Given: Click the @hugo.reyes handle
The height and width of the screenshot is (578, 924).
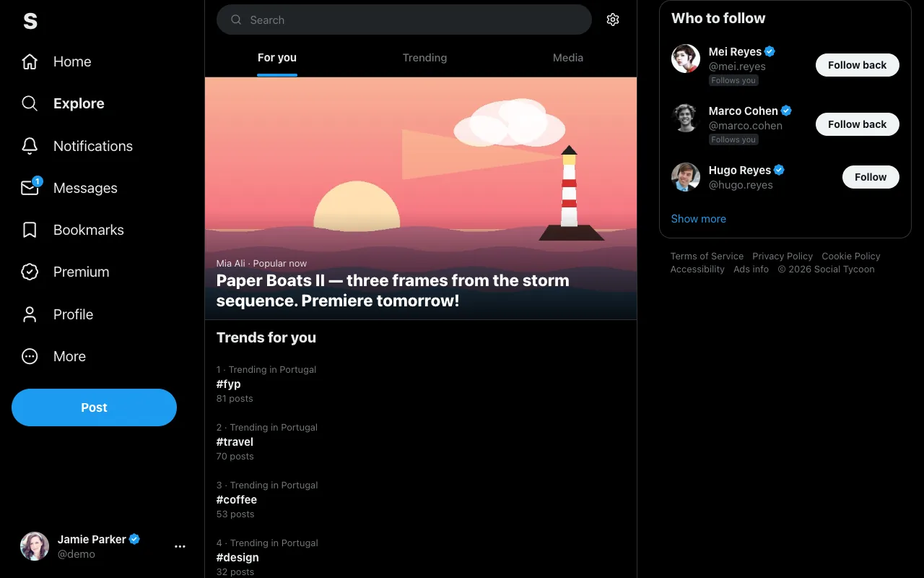Looking at the screenshot, I should pyautogui.click(x=741, y=185).
